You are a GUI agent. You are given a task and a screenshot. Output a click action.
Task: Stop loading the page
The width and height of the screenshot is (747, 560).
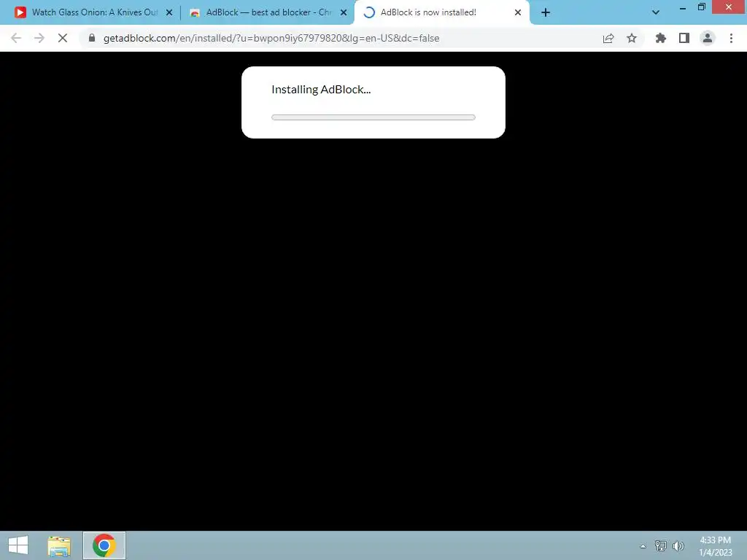(63, 38)
